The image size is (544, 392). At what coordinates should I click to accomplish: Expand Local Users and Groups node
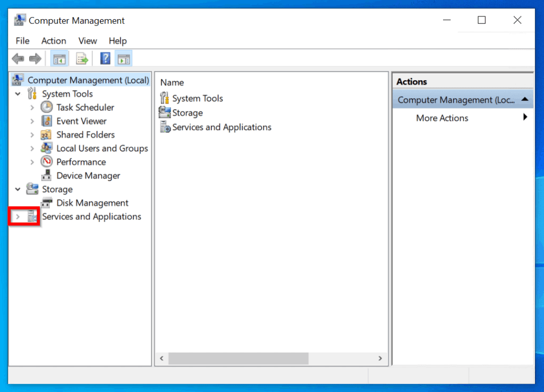[x=32, y=149]
